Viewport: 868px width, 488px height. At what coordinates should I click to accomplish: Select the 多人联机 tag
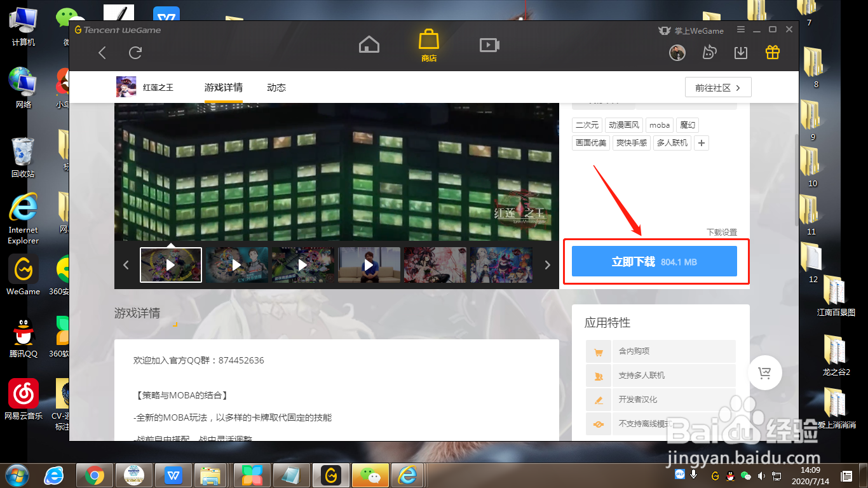(x=672, y=143)
